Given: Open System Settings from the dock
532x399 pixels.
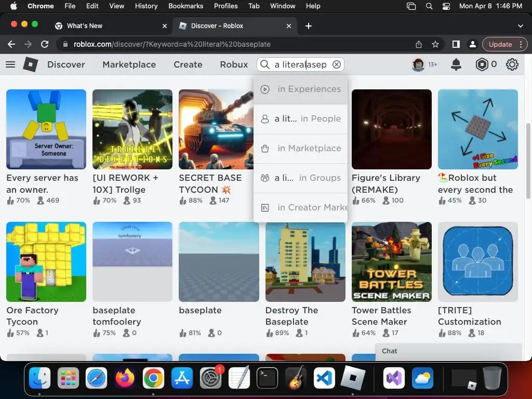Looking at the screenshot, I should (210, 378).
